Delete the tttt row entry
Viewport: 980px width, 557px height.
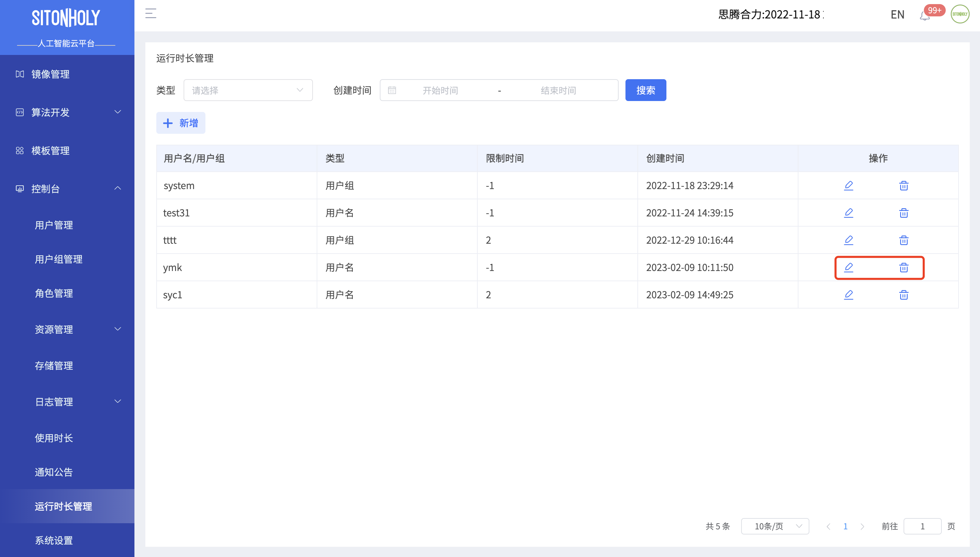point(904,240)
